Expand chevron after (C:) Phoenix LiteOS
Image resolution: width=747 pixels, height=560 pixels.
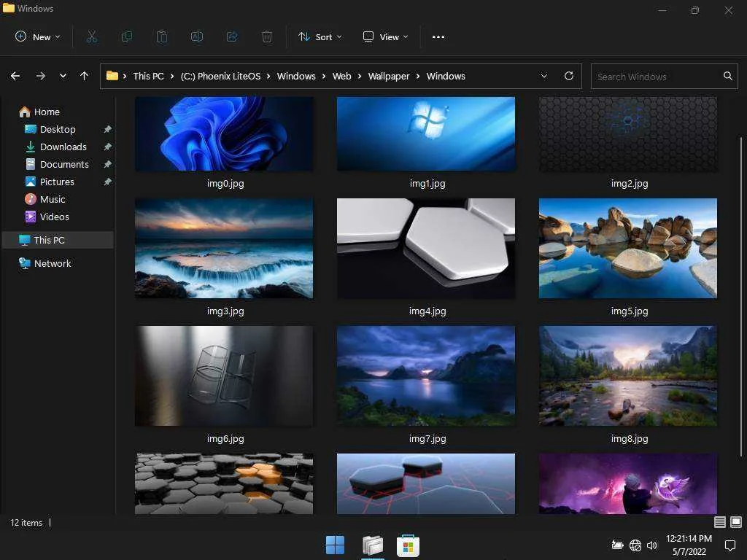[268, 76]
